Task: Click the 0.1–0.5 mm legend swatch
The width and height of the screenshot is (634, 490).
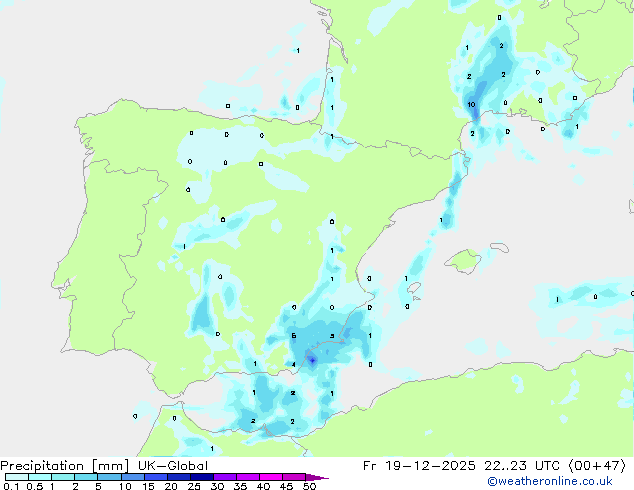Action: 17,477
